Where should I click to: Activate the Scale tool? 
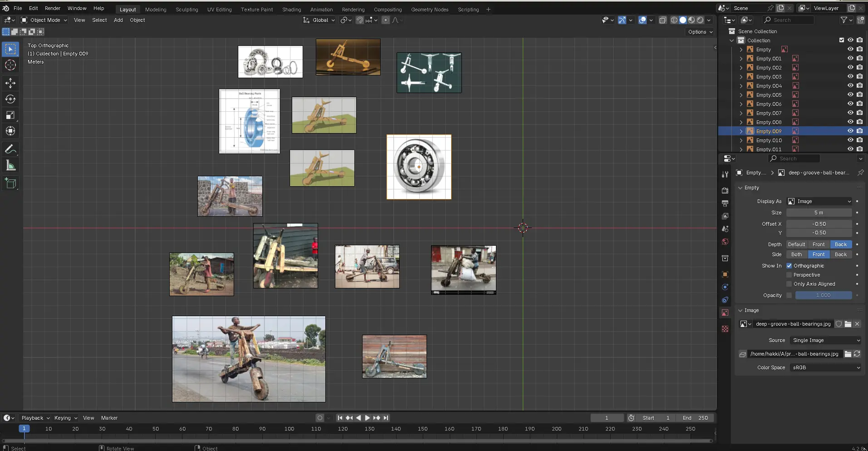(x=10, y=115)
